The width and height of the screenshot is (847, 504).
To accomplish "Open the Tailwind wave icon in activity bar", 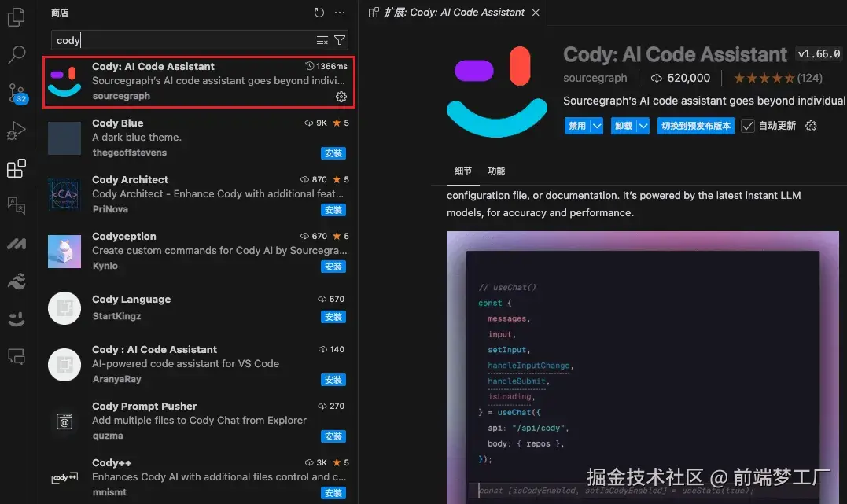I will pos(17,281).
